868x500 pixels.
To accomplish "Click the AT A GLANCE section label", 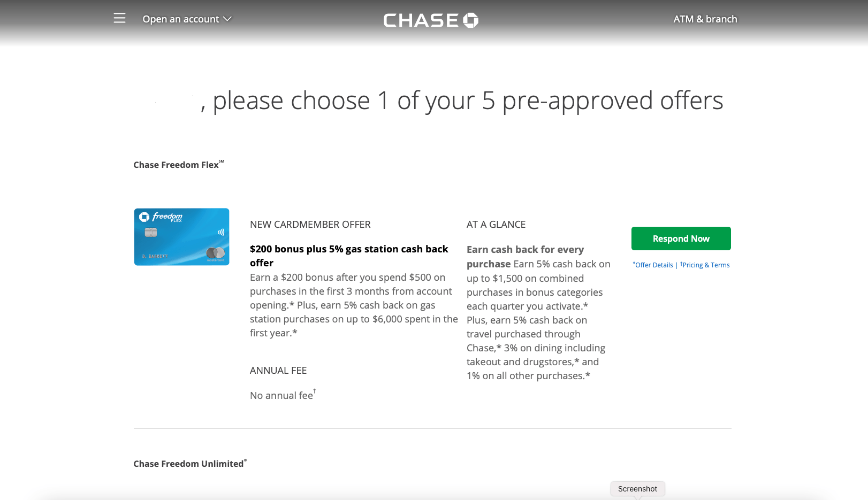I will [x=496, y=225].
